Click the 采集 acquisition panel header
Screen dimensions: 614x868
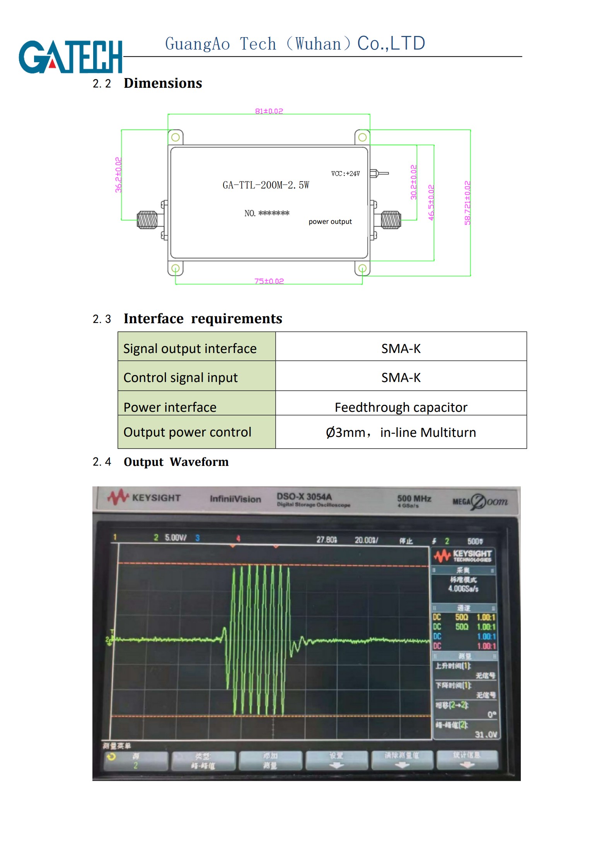[x=463, y=570]
